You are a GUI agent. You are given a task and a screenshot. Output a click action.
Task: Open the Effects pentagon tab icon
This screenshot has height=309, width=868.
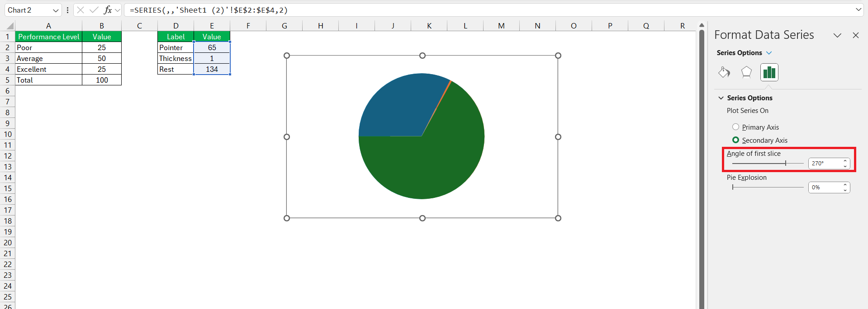pos(746,72)
